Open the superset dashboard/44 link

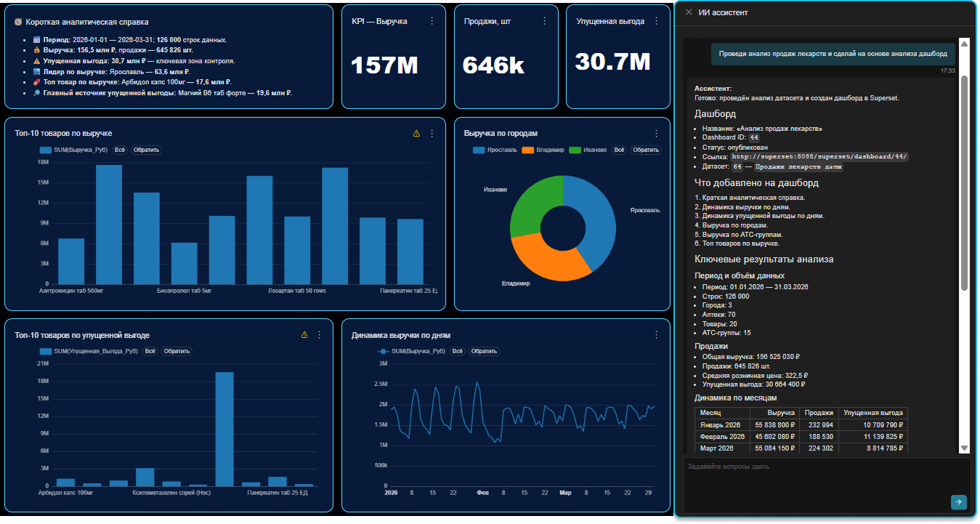point(820,156)
